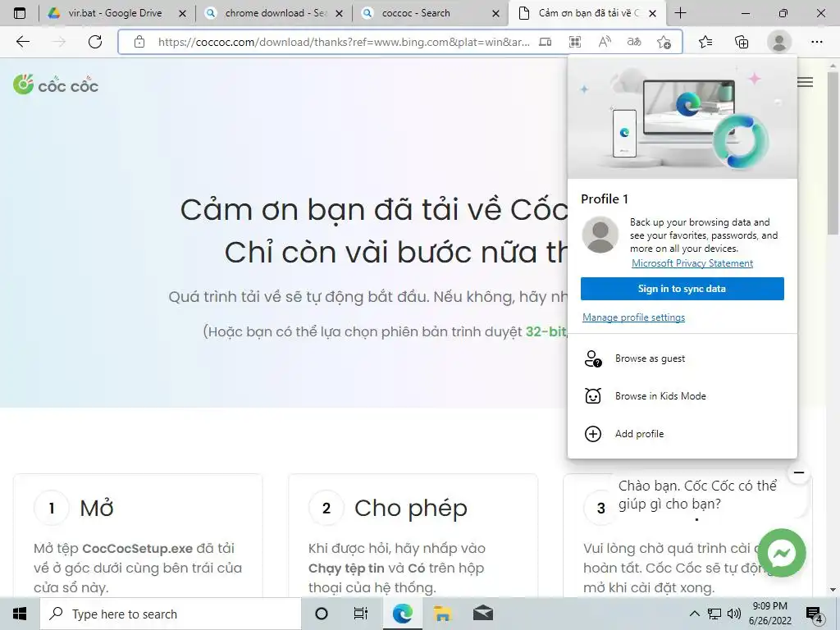
Task: Open File Explorer from taskbar
Action: (x=442, y=614)
